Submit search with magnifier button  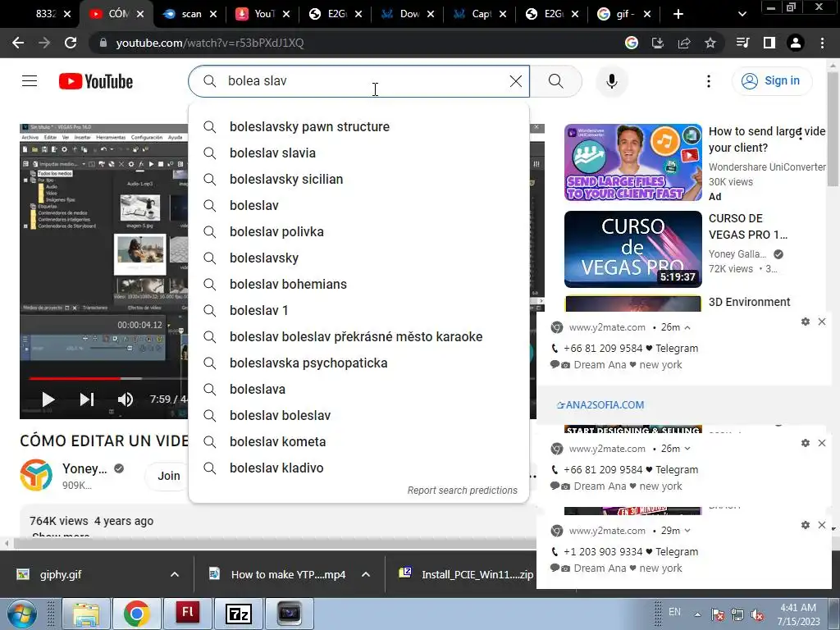click(x=556, y=81)
